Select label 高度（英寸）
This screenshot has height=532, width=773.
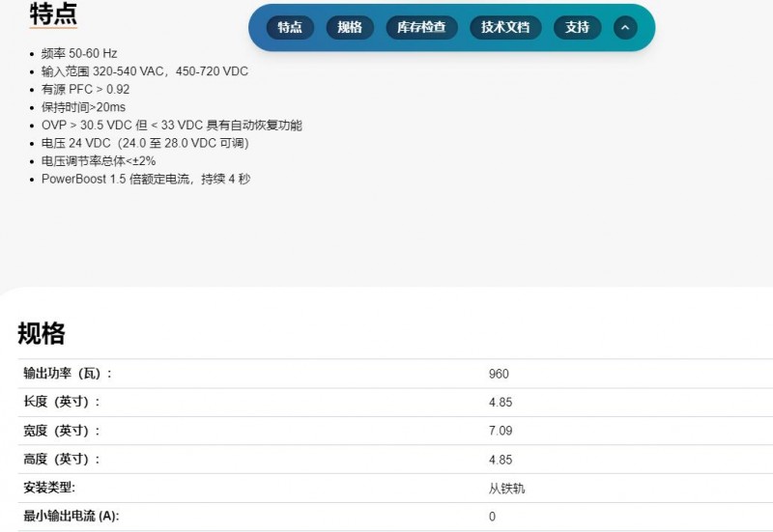click(x=62, y=460)
